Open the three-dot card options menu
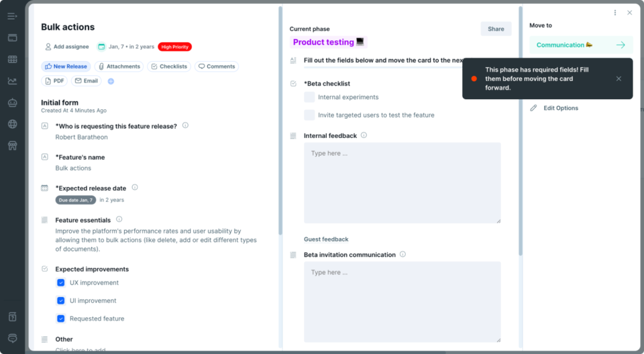 (x=615, y=13)
